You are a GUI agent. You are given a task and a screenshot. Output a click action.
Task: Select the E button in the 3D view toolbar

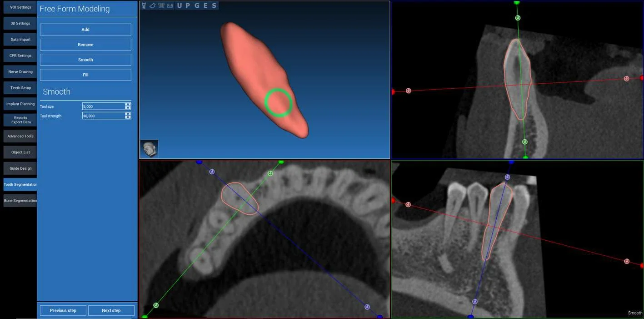pyautogui.click(x=205, y=5)
